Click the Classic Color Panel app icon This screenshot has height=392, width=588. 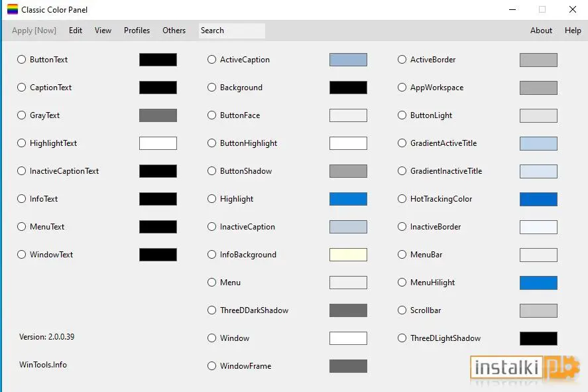click(13, 9)
